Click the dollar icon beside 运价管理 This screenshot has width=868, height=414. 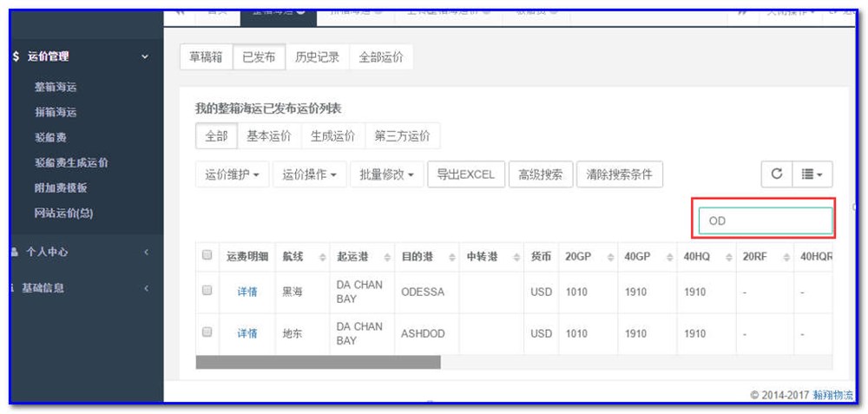pyautogui.click(x=16, y=56)
